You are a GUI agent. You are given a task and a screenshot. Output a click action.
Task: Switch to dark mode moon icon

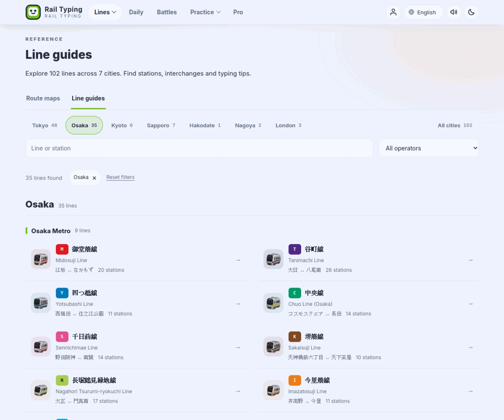[x=471, y=12]
